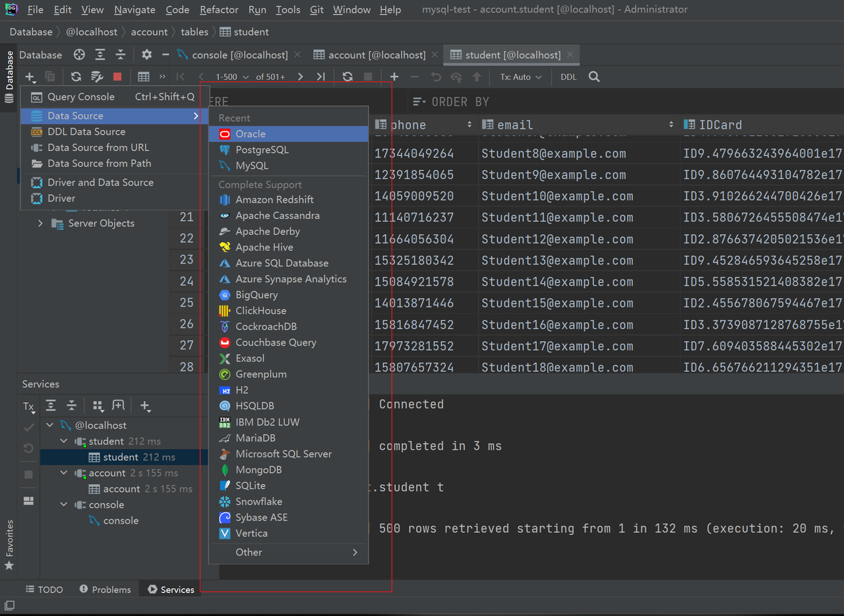Screen dimensions: 844x616
Task: Click the Collapse All icon in Services toolbar
Action: 71,406
